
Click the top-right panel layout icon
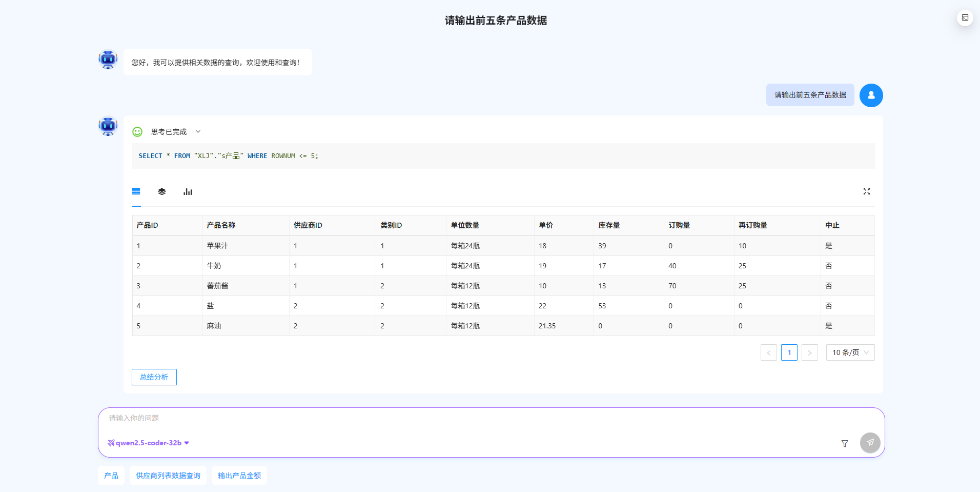[x=965, y=18]
